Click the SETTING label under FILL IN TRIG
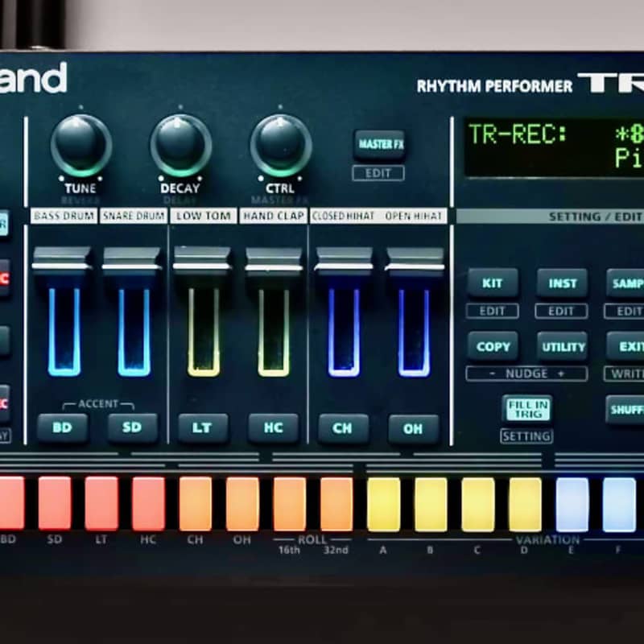 pyautogui.click(x=526, y=436)
